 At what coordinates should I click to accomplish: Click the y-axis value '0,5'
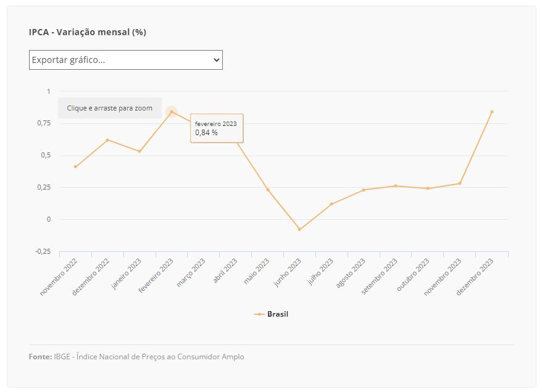coord(46,156)
